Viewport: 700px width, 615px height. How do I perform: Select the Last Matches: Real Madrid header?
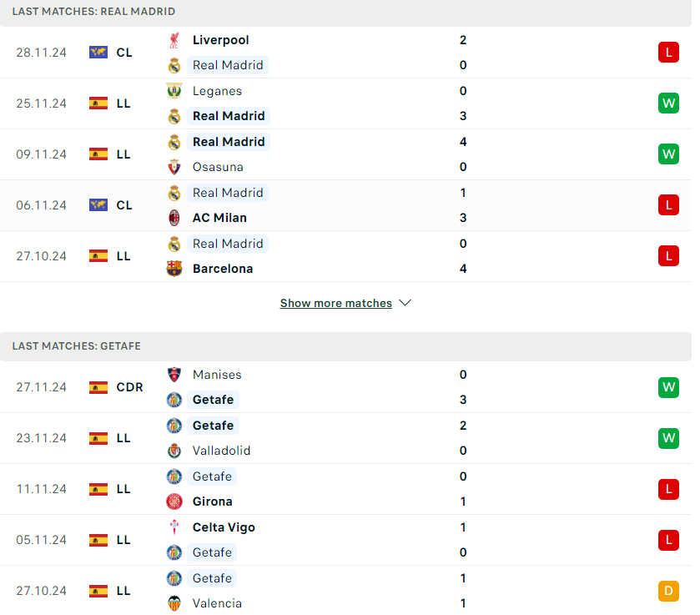(x=345, y=12)
